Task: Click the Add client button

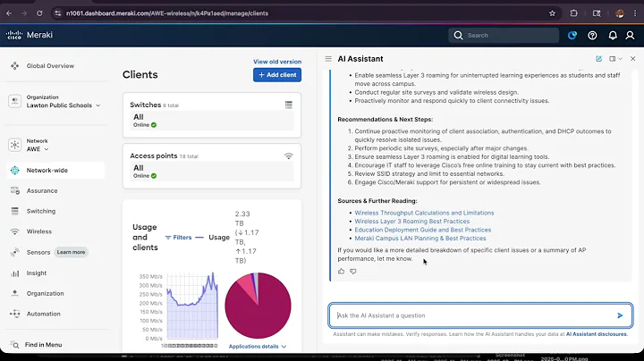Action: point(277,75)
